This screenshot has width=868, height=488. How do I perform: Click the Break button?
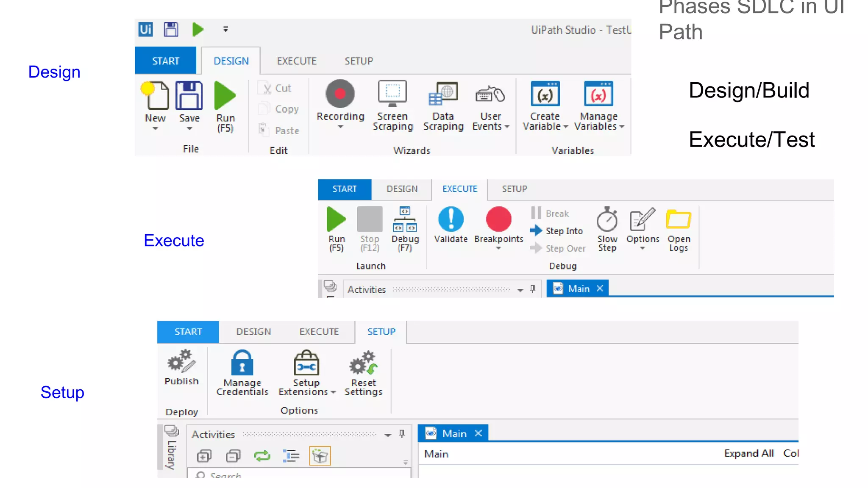point(550,213)
